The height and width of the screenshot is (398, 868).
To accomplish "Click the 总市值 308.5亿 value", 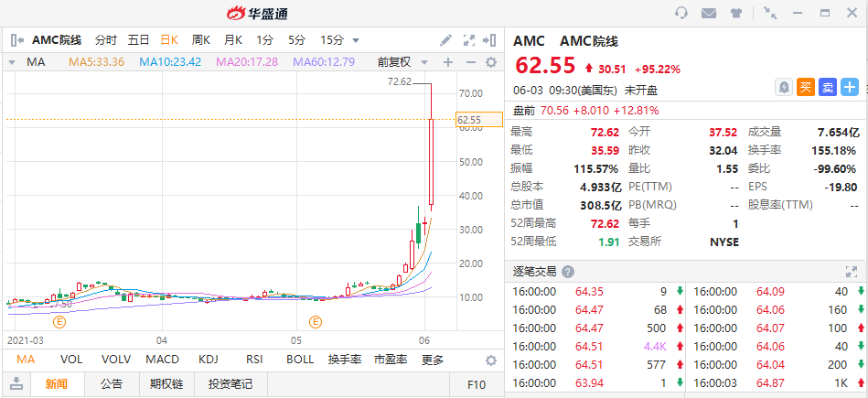I will pyautogui.click(x=601, y=205).
